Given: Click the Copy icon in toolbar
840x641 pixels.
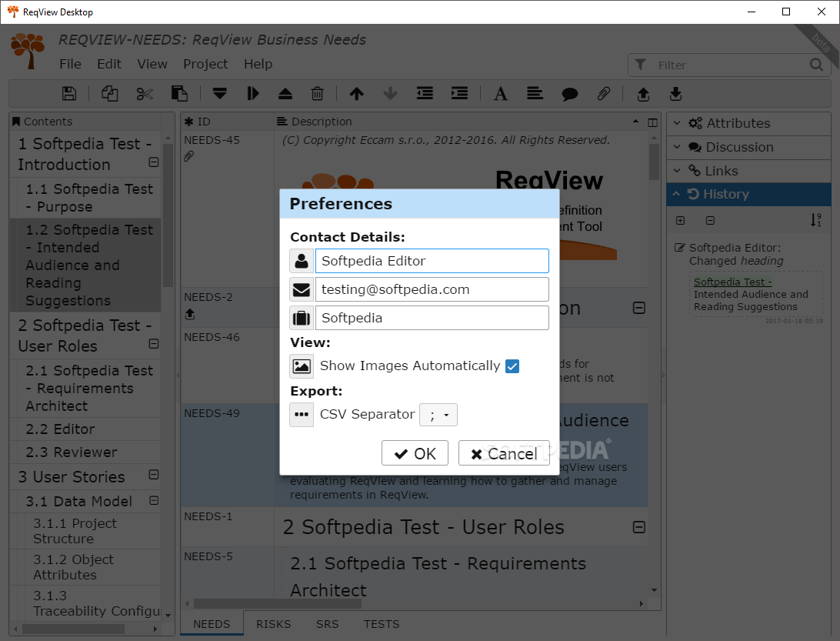Looking at the screenshot, I should (x=110, y=94).
